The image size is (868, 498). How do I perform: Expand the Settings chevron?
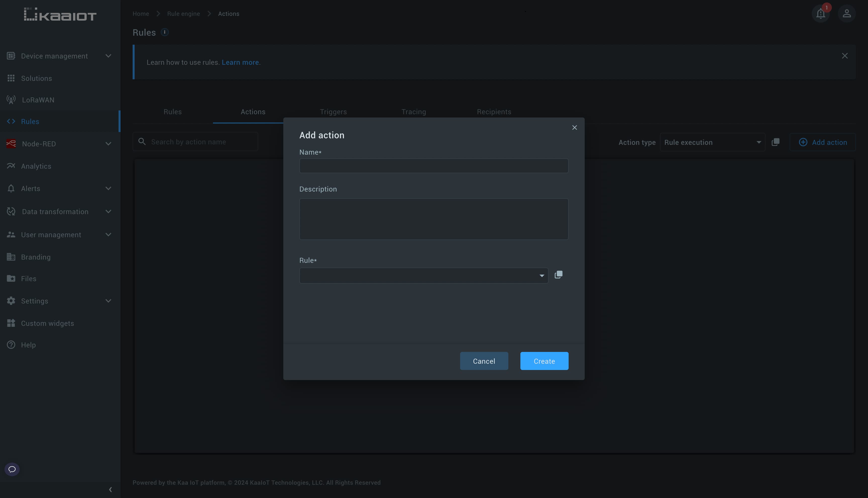point(108,301)
